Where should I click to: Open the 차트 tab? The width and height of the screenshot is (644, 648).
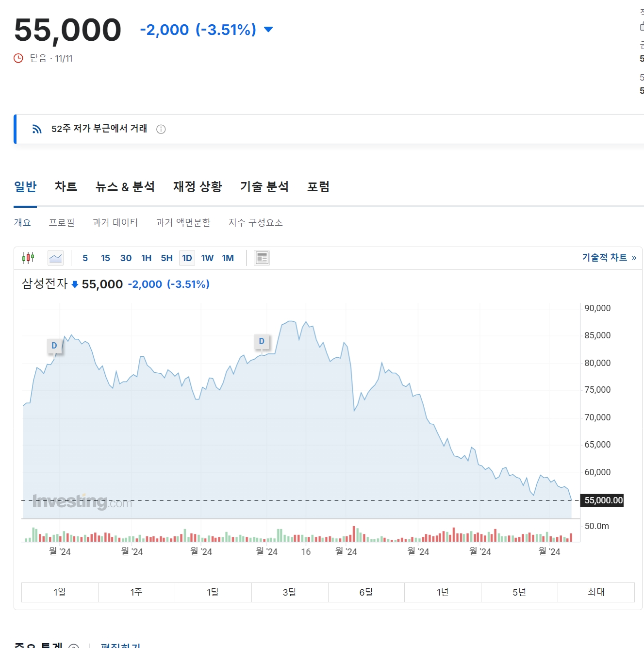coord(66,187)
